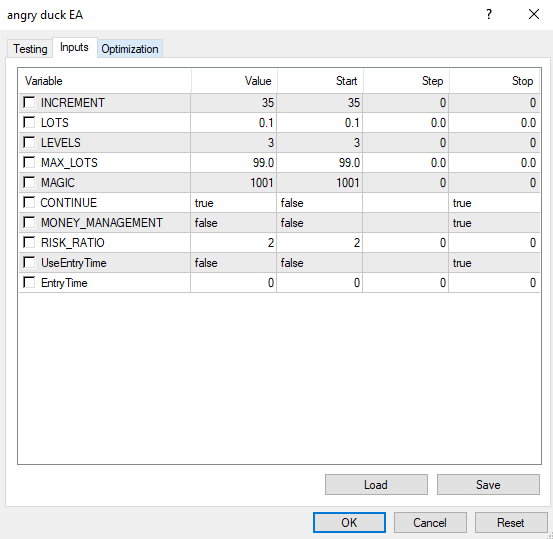Select the MAX_LOTS variable name
Screen dimensions: 553x539
tap(69, 163)
